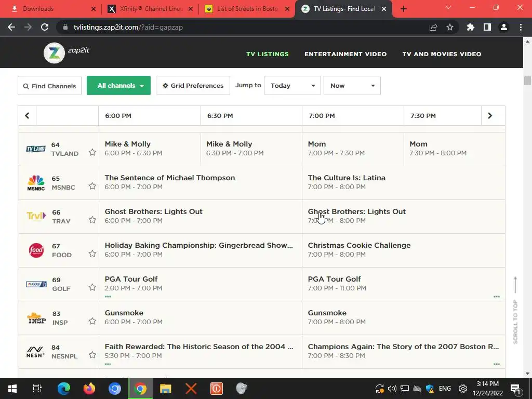Open Holiday Baking Championship listing
This screenshot has width=532, height=399.
pyautogui.click(x=200, y=250)
